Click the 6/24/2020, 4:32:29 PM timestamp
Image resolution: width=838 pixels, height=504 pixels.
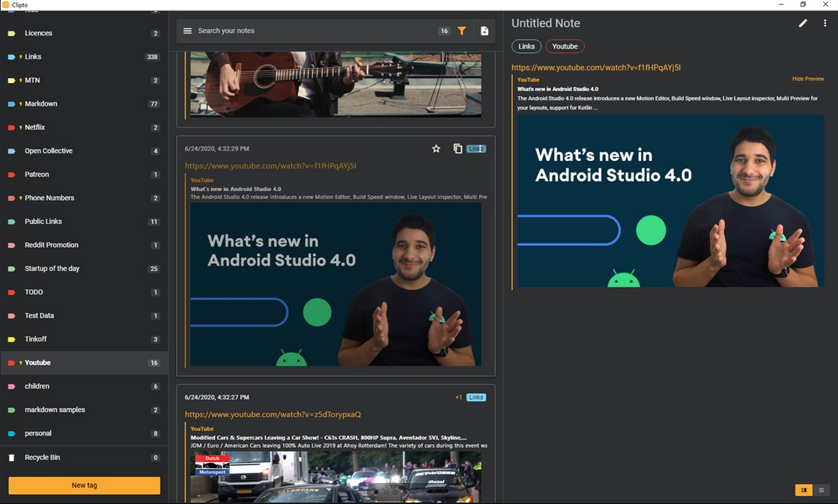(217, 148)
